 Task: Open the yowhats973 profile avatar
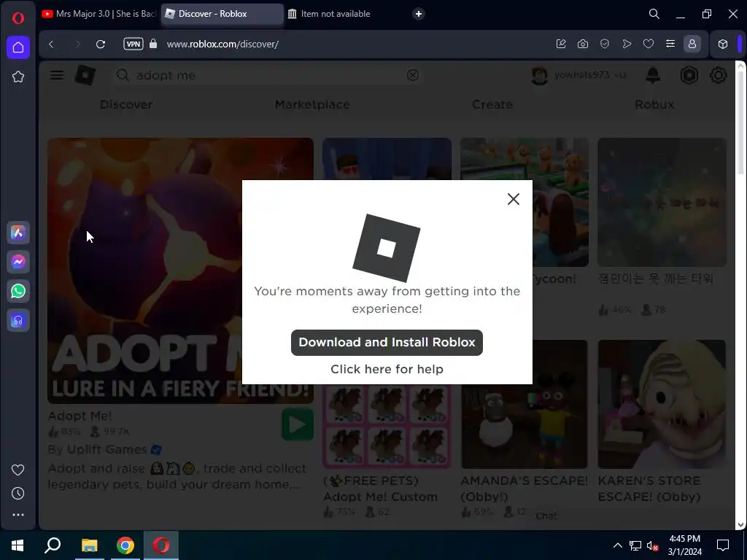point(539,75)
